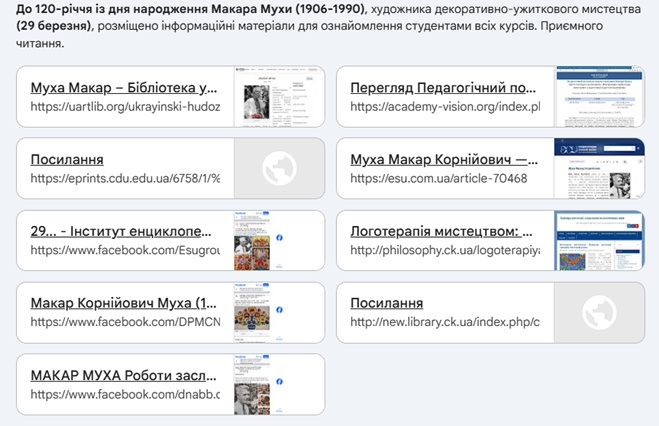This screenshot has width=659, height=426.
Task: Click Facebook badge on the Інститут енциклопе… preview
Action: [x=277, y=239]
